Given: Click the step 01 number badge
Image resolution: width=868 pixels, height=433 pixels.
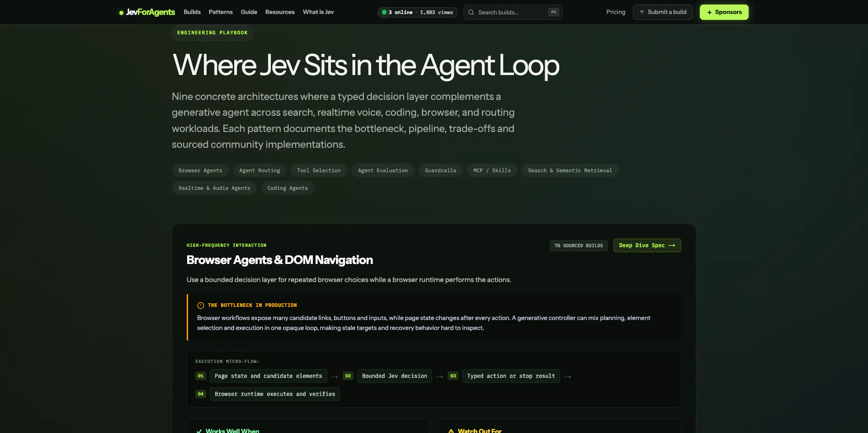Looking at the screenshot, I should [201, 376].
